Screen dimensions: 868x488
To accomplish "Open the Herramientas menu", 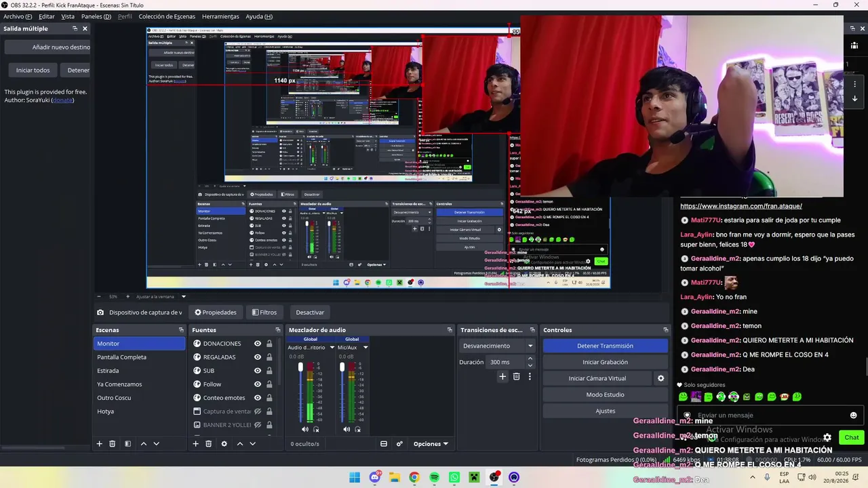I will pos(220,16).
